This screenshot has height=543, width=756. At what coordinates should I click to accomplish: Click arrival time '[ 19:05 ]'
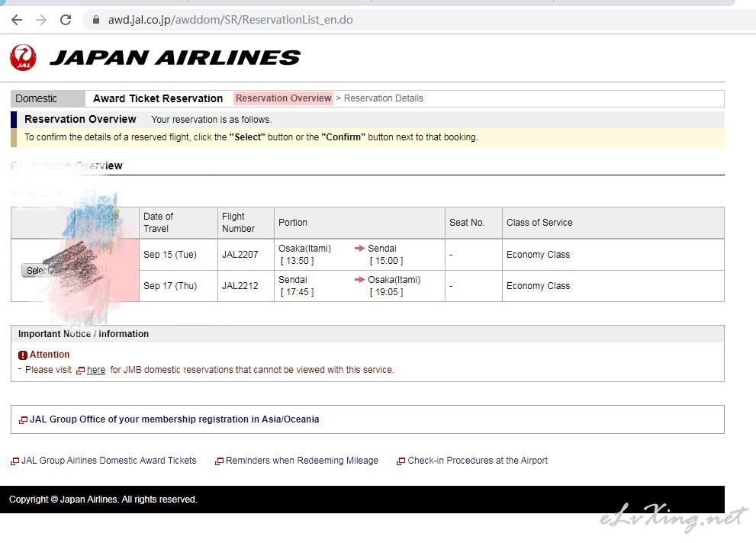pos(386,292)
